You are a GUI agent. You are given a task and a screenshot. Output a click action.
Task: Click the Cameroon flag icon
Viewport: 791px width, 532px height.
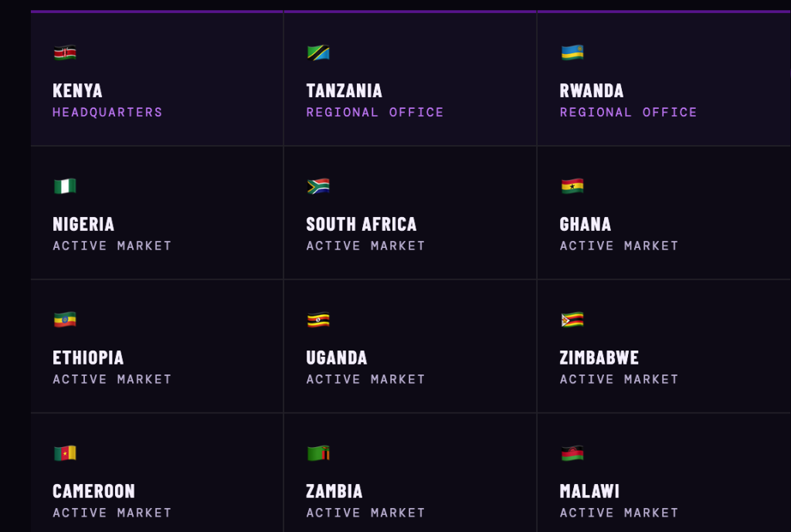point(65,453)
